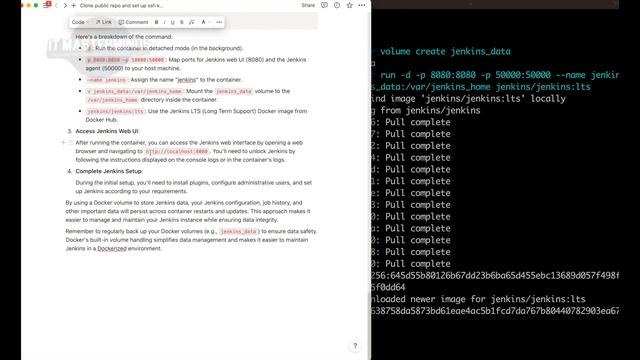The width and height of the screenshot is (640, 360).
Task: Add a new page with plus icon
Action: (x=73, y=6)
